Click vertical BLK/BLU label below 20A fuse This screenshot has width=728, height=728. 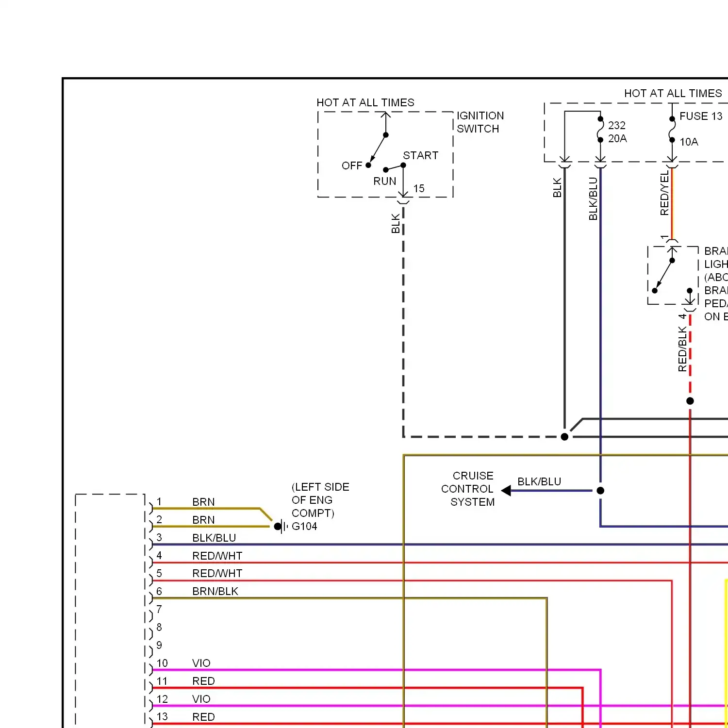593,199
